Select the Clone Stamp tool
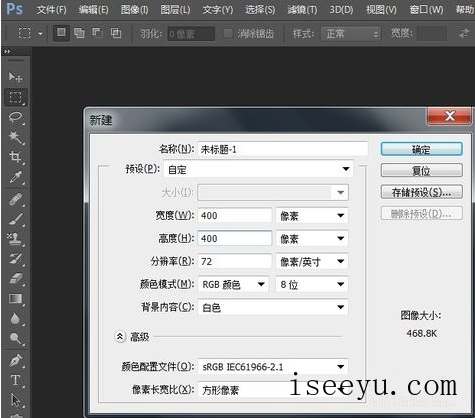475x418 pixels. pos(15,239)
